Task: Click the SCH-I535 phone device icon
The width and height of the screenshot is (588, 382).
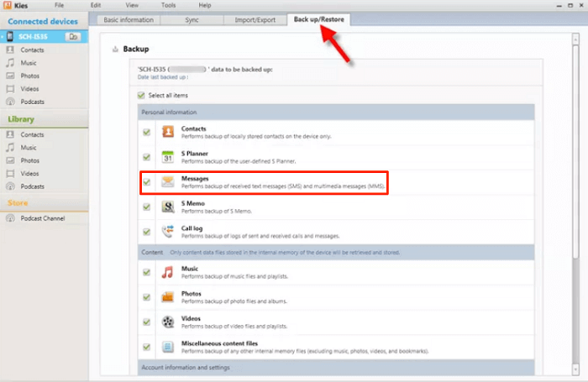Action: (x=10, y=36)
